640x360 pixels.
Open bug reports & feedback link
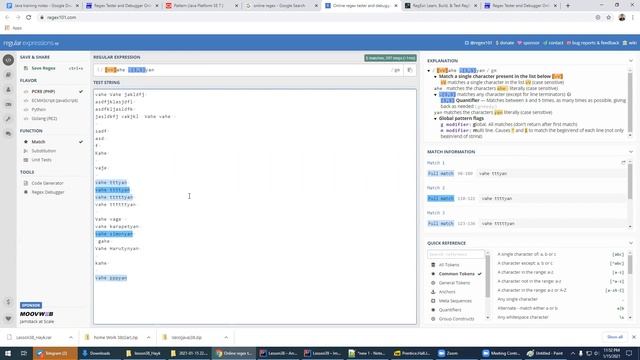click(593, 43)
